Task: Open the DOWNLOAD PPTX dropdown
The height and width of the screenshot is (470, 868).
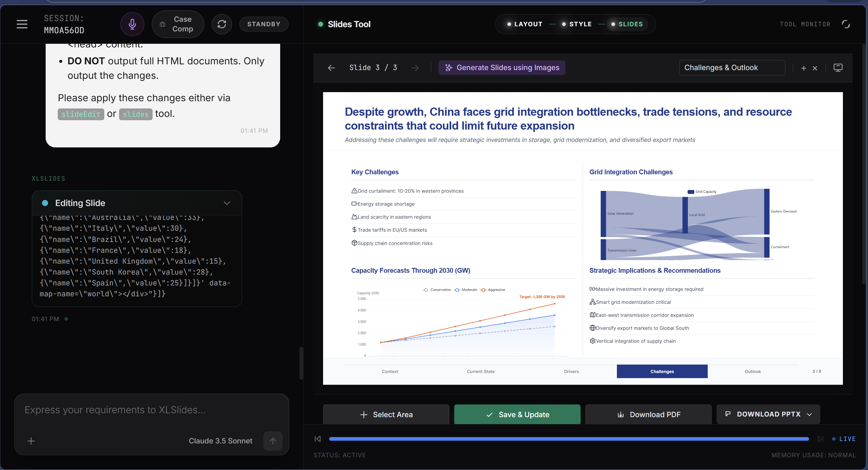Action: coord(810,414)
